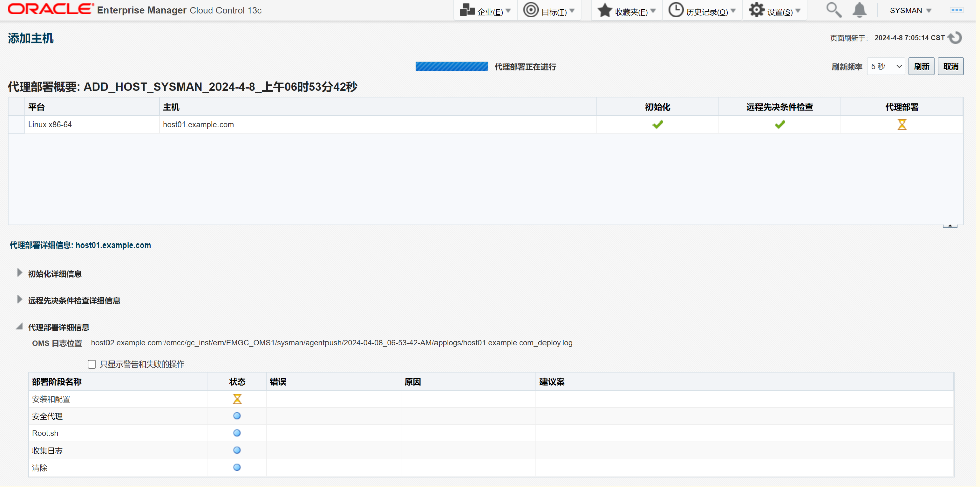This screenshot has height=487, width=980.
Task: Click the 代理部署 hourglass status icon
Action: pyautogui.click(x=902, y=125)
